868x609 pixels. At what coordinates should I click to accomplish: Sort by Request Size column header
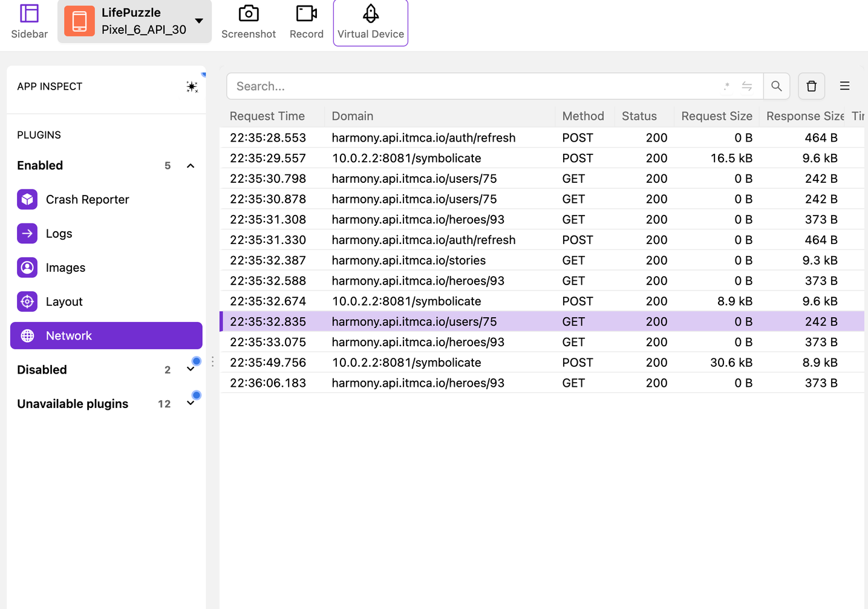click(x=717, y=116)
